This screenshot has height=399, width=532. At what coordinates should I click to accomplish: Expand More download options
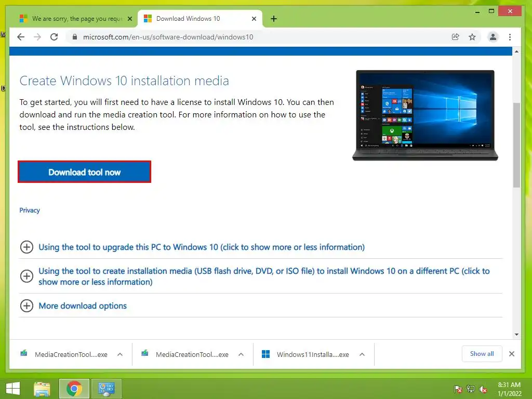pyautogui.click(x=83, y=305)
